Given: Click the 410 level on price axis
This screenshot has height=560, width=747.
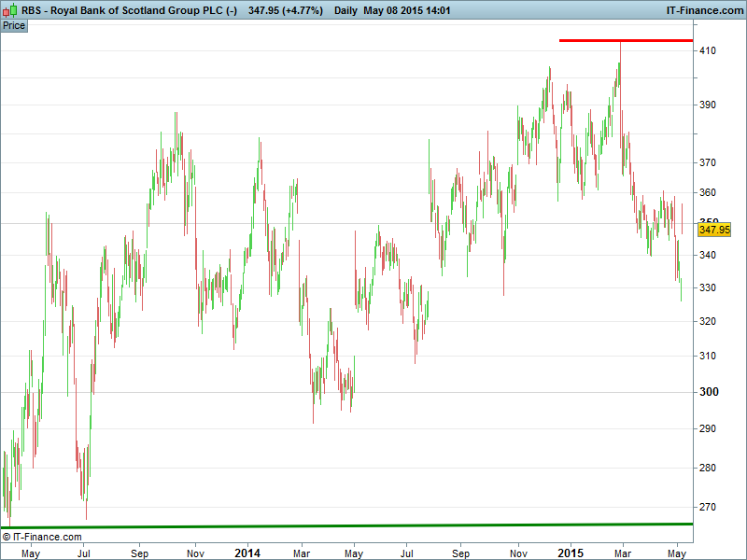Looking at the screenshot, I should tap(707, 50).
